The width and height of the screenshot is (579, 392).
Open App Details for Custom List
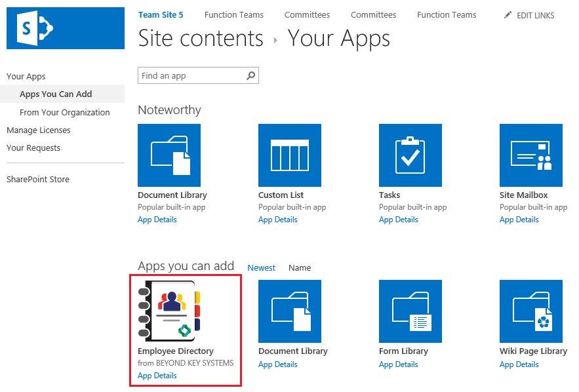click(x=277, y=220)
